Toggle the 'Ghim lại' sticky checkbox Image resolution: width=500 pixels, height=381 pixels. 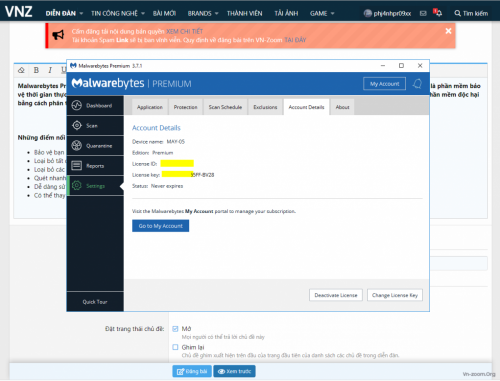(175, 347)
